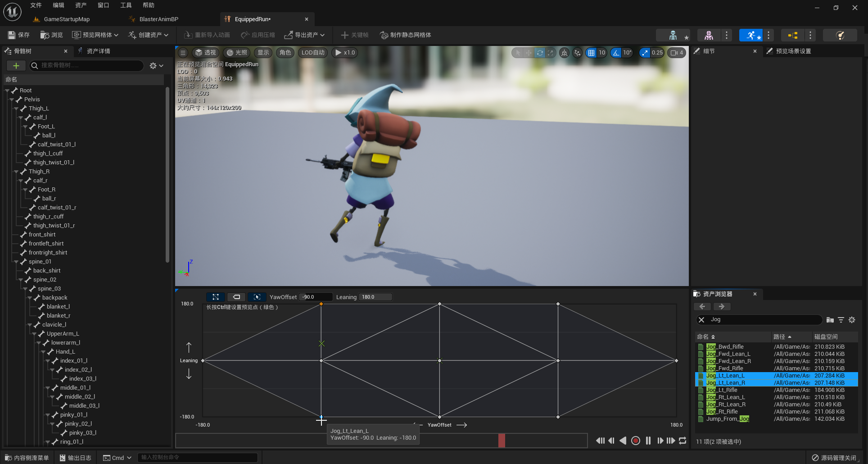Click the 保存 save button
Viewport: 868px width, 464px height.
(18, 35)
